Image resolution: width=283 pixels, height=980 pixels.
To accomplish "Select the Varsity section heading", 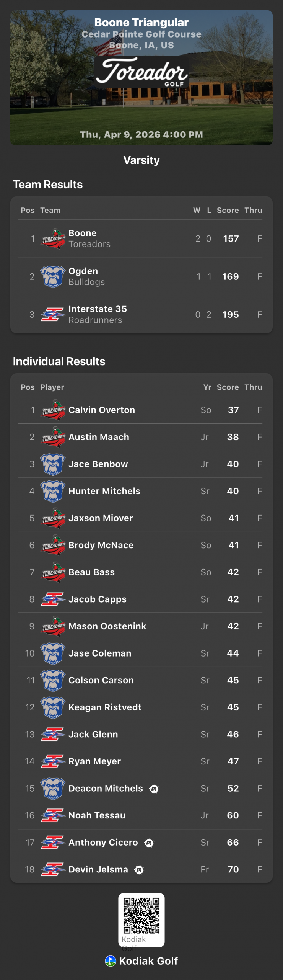I will 141,160.
